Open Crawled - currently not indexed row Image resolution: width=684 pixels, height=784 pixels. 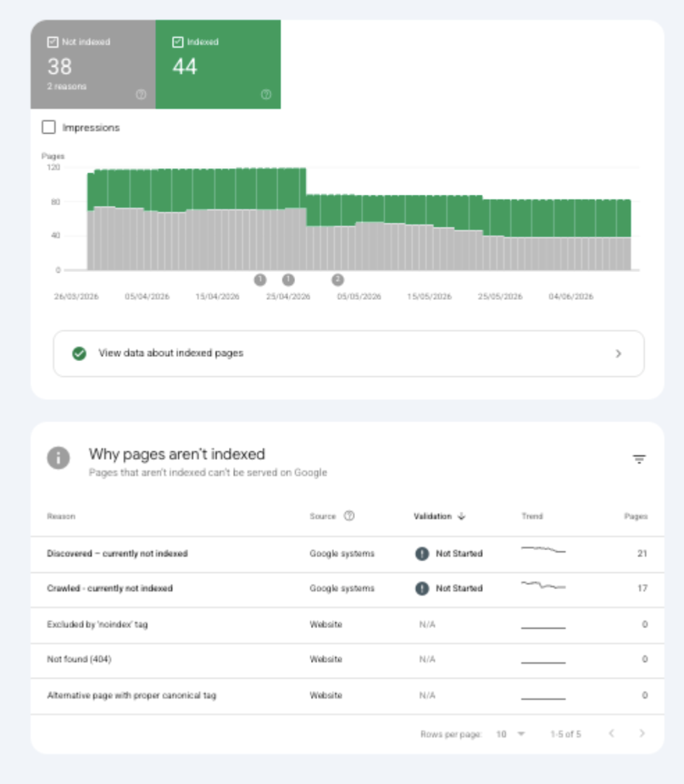click(348, 589)
